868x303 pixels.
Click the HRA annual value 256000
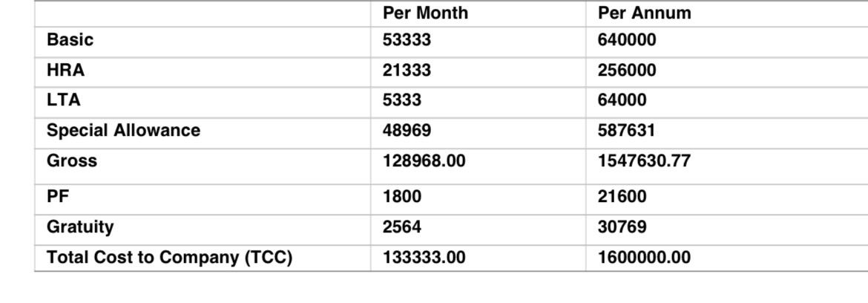coord(627,71)
